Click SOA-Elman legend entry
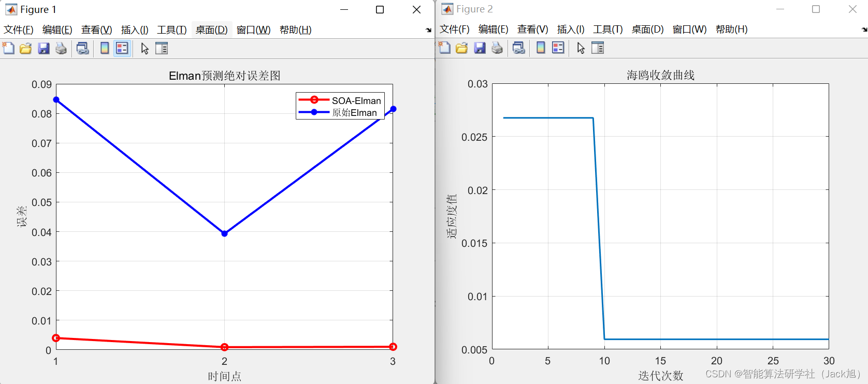 tap(356, 100)
